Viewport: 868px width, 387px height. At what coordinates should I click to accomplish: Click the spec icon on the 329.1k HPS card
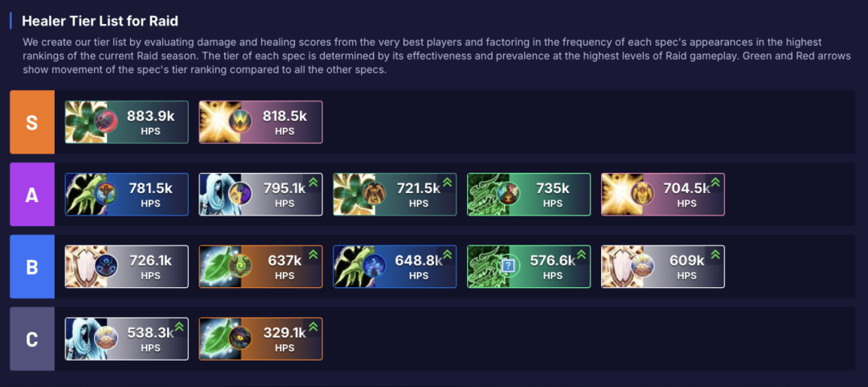240,339
